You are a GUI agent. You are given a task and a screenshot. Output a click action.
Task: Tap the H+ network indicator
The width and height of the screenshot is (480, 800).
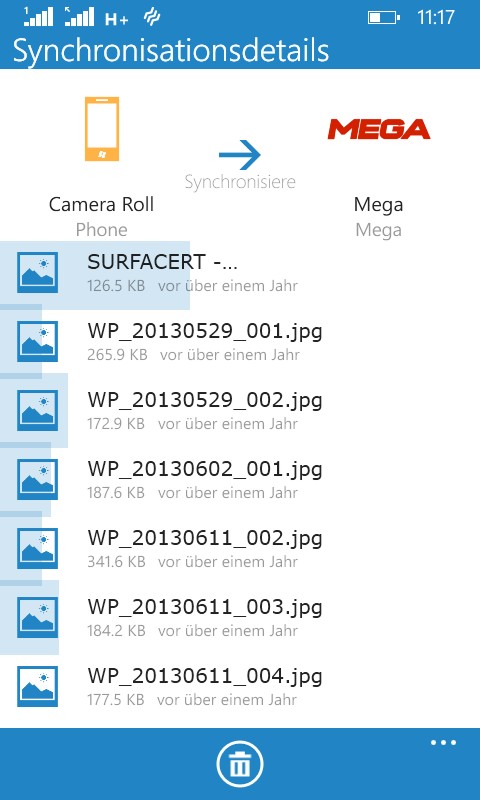coord(116,19)
